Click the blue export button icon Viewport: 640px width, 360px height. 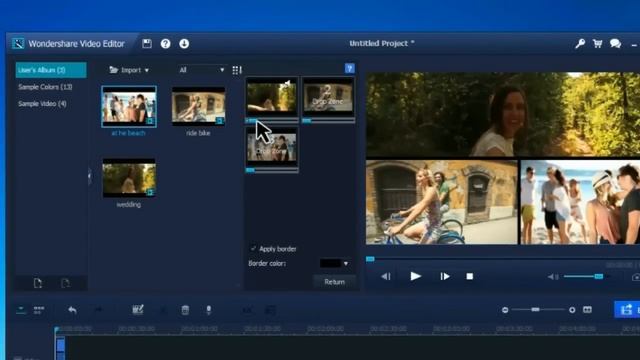(x=627, y=309)
